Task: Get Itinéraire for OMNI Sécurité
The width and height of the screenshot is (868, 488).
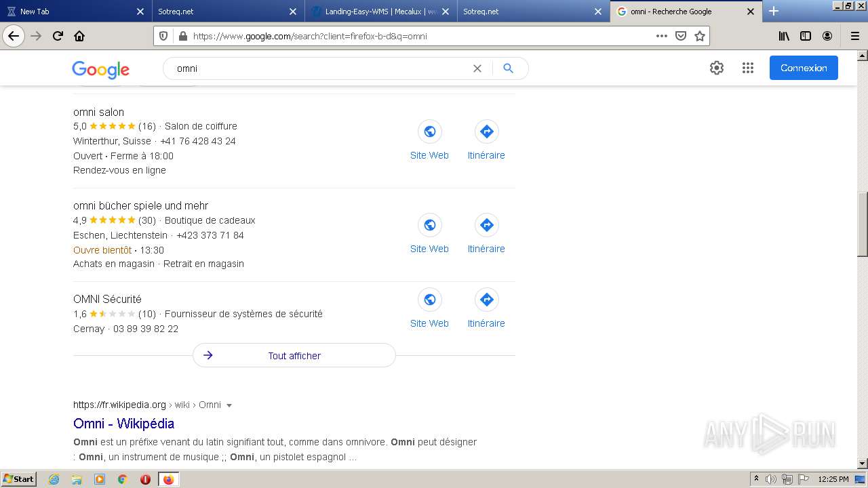Action: [x=486, y=300]
